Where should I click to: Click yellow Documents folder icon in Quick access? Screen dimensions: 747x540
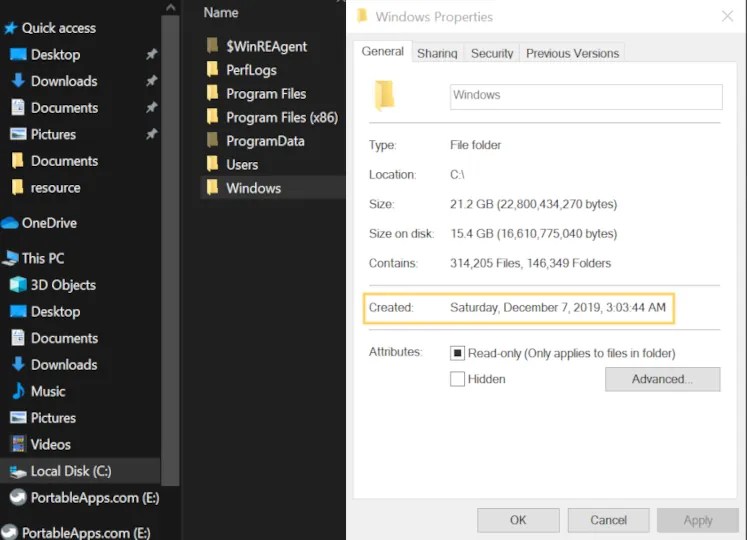(x=18, y=161)
